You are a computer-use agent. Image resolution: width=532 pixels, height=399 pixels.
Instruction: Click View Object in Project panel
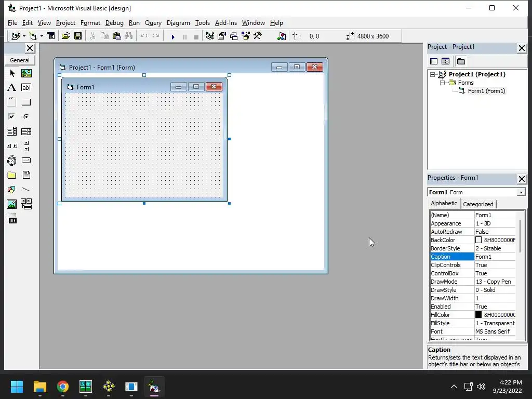pyautogui.click(x=445, y=61)
